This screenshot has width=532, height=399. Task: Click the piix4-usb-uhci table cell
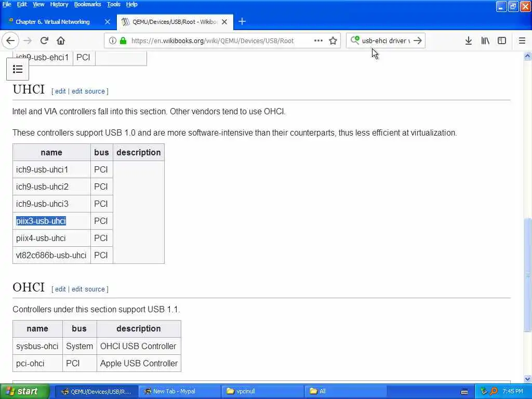(51, 238)
